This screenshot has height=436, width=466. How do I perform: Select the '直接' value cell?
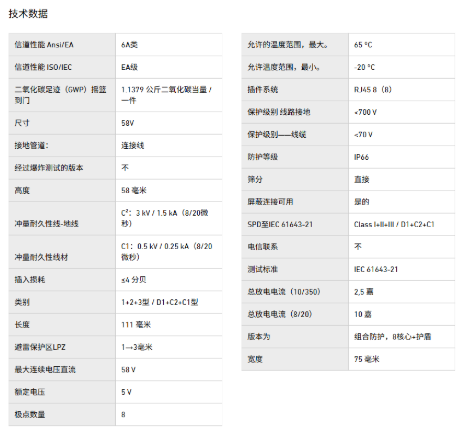402,179
